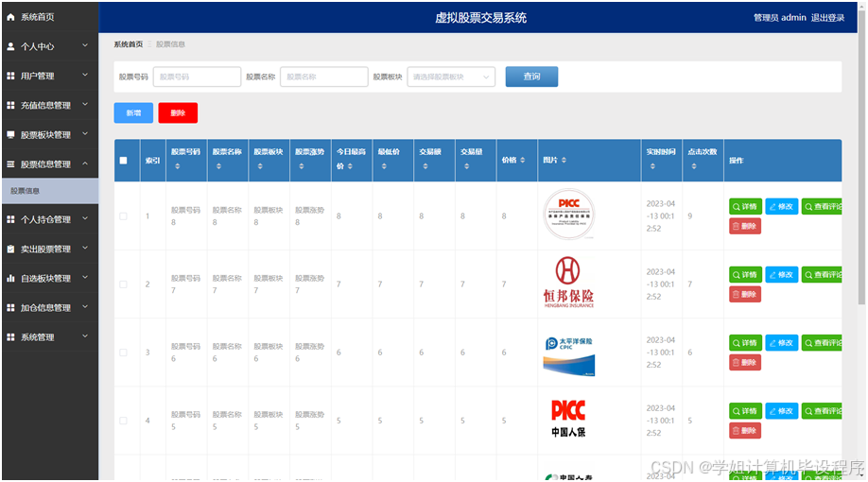868x482 pixels.
Task: Open the 自选板块管理 sidebar menu
Action: tap(50, 279)
